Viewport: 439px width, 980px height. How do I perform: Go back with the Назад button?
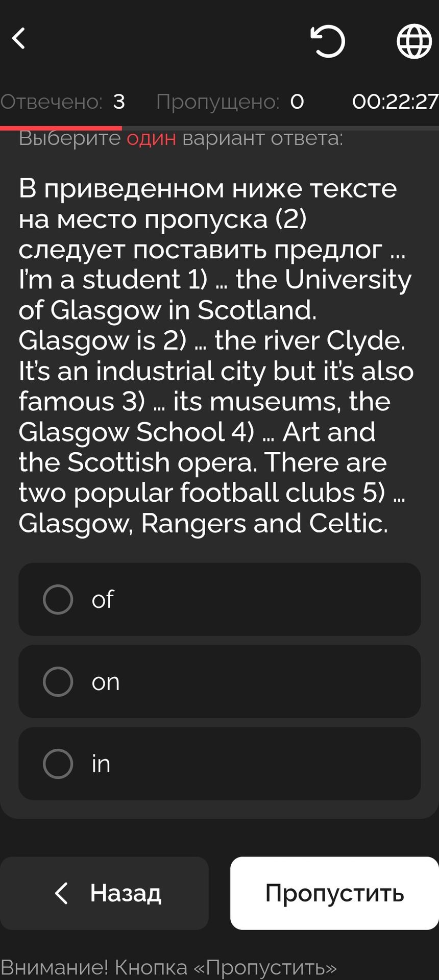click(x=104, y=893)
